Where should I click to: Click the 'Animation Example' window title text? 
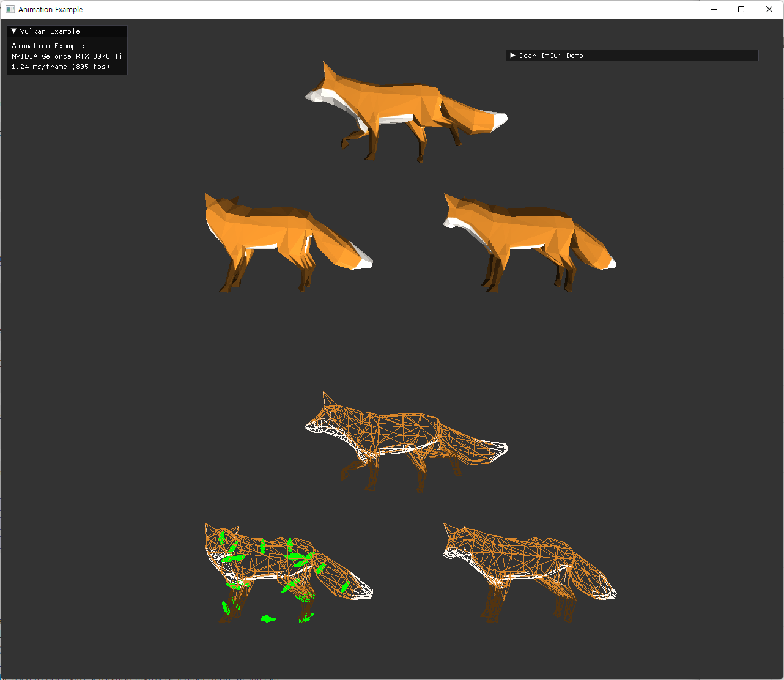(51, 9)
